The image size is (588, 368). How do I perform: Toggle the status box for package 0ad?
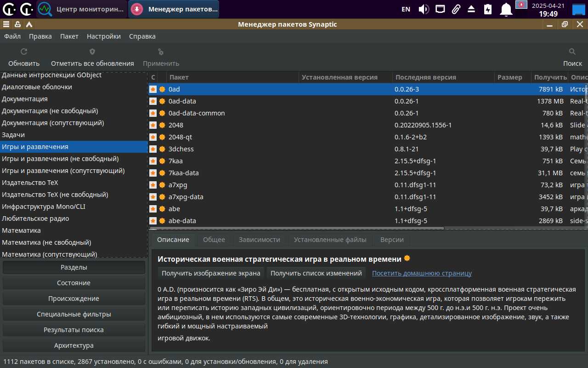(x=153, y=89)
